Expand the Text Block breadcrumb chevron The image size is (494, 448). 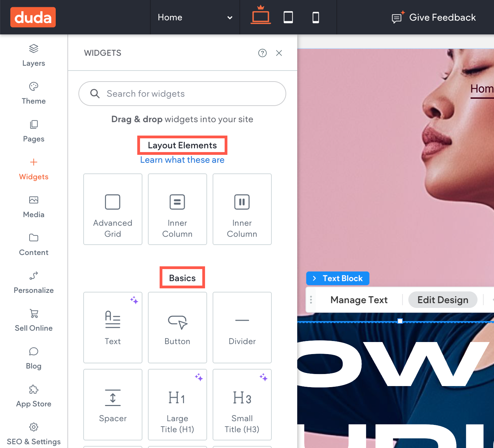coord(314,278)
